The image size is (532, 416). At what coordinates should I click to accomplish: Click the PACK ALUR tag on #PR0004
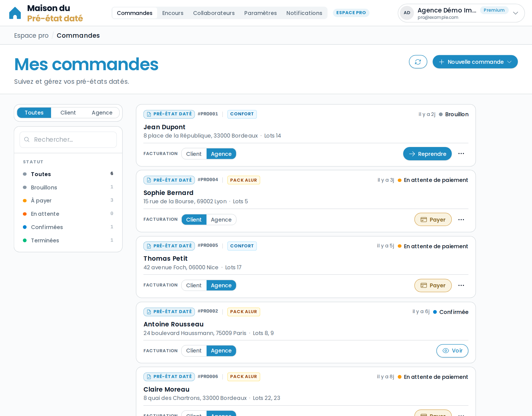tap(244, 180)
